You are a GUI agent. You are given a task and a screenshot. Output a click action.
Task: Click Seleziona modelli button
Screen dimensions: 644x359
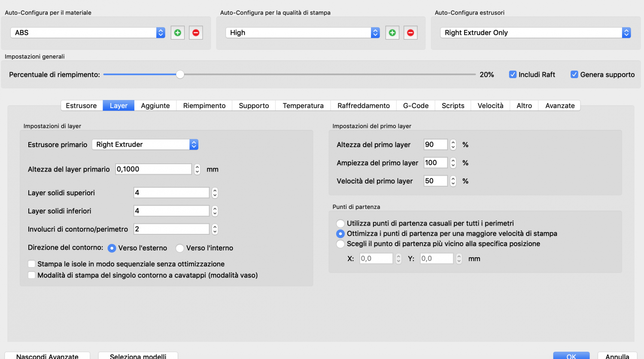(x=138, y=356)
